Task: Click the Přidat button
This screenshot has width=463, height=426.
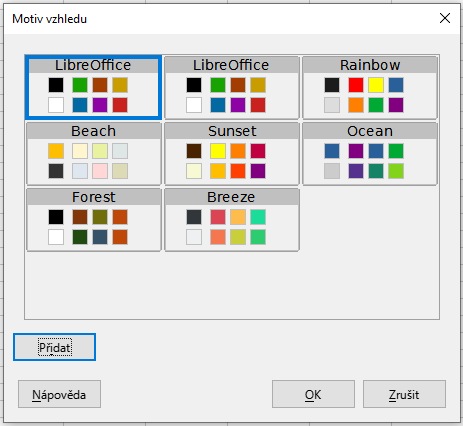Action: [55, 347]
